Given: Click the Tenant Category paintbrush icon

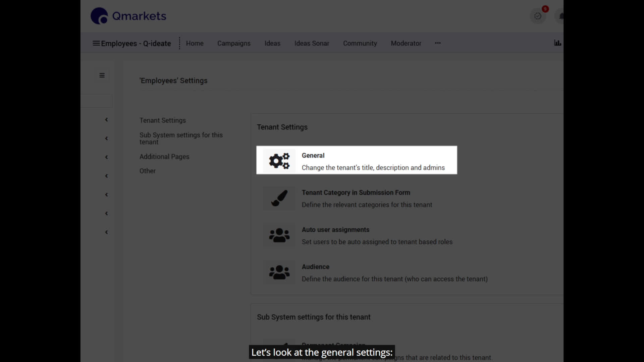Looking at the screenshot, I should [x=279, y=198].
